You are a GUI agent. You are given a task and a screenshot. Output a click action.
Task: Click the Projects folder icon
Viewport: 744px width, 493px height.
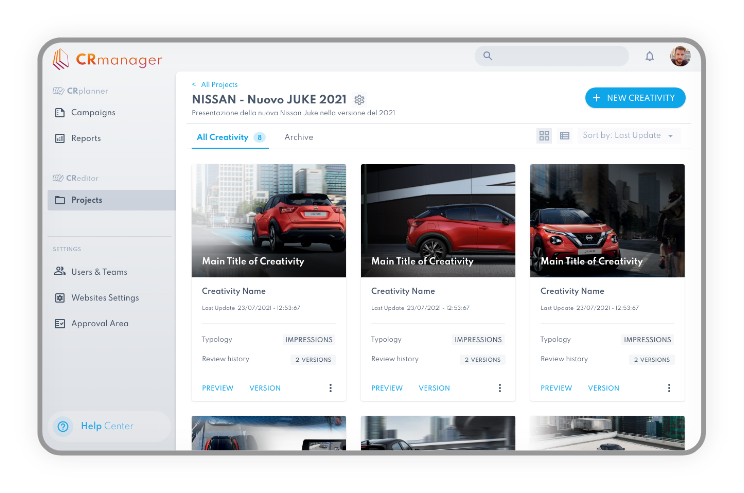tap(60, 200)
